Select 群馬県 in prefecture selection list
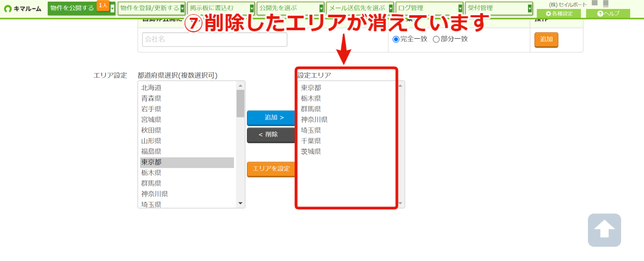This screenshot has height=261, width=644. point(187,183)
